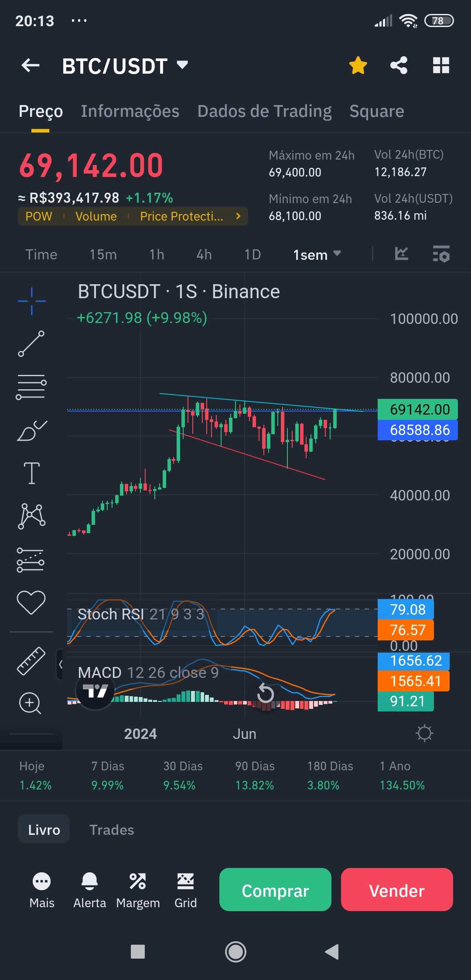Toggle the favorite star icon
The image size is (471, 980).
click(358, 65)
